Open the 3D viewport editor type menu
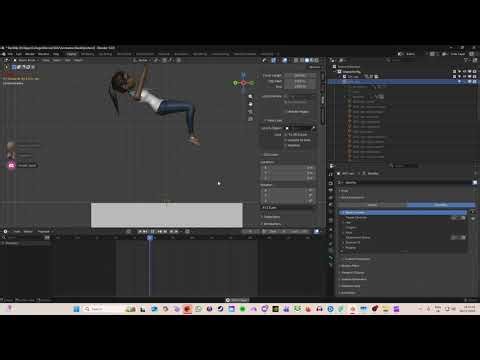The width and height of the screenshot is (480, 360). (x=6, y=60)
